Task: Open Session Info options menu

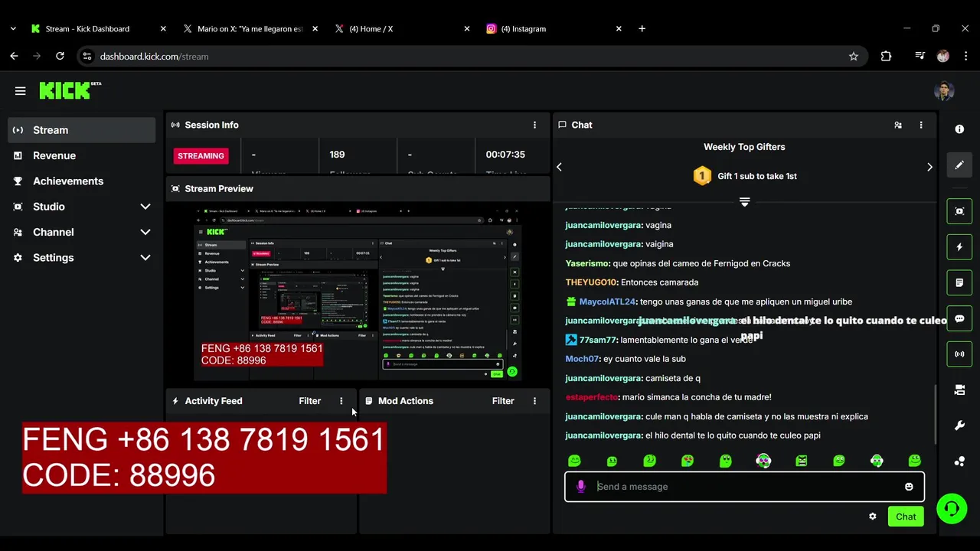Action: tap(534, 125)
